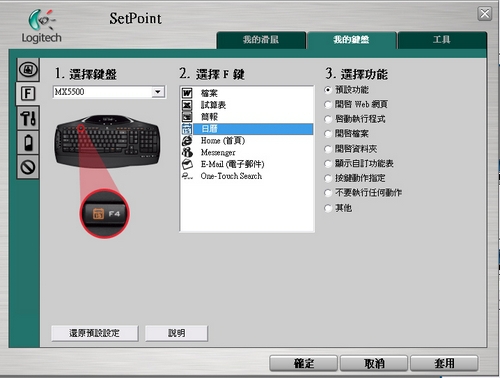
Task: Select the 開啟 Web 網頁 radio option
Action: [x=328, y=105]
